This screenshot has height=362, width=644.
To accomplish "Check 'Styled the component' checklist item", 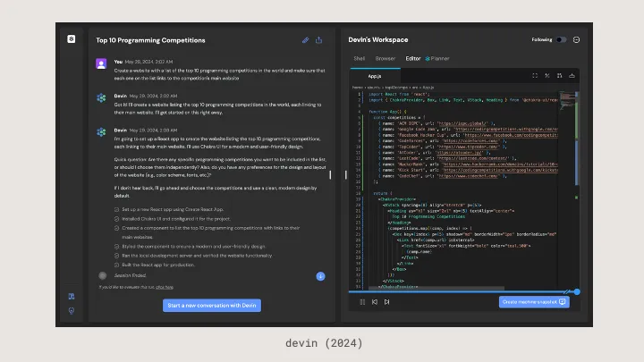I will click(116, 247).
